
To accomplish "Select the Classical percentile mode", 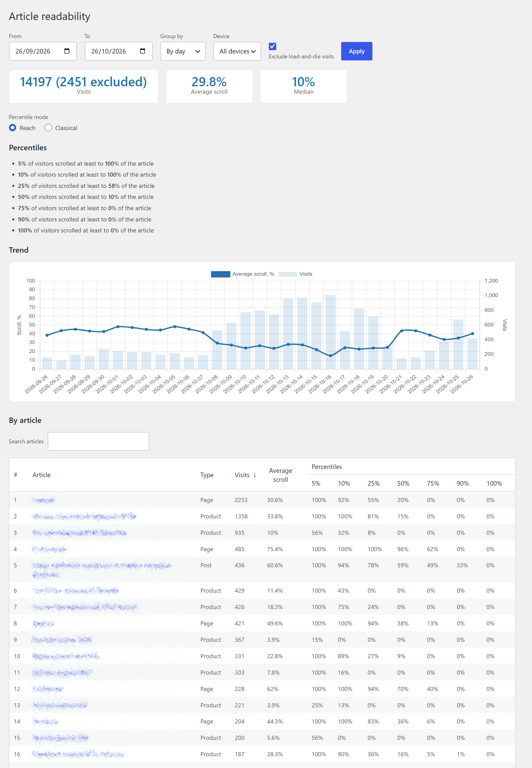I will 48,128.
